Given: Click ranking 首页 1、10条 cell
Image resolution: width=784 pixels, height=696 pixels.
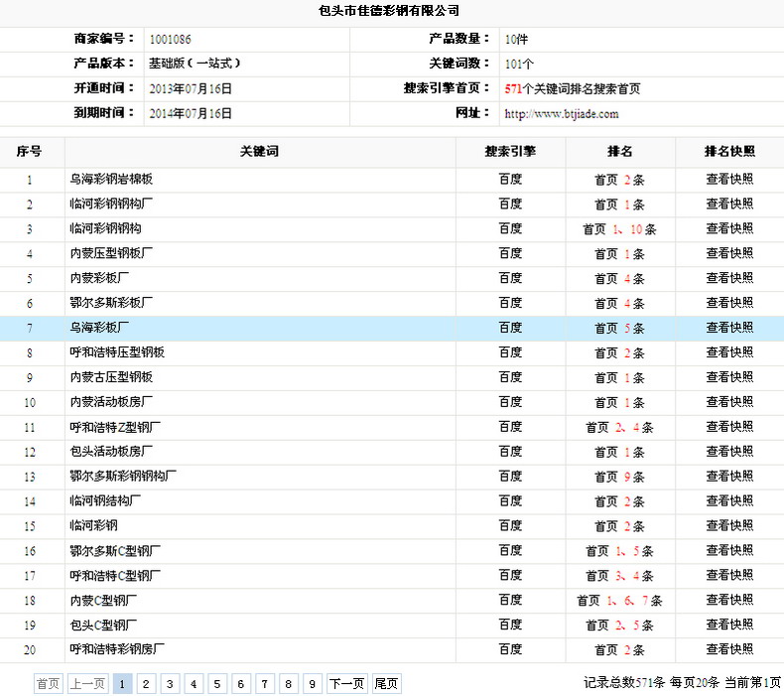Looking at the screenshot, I should pyautogui.click(x=619, y=228).
